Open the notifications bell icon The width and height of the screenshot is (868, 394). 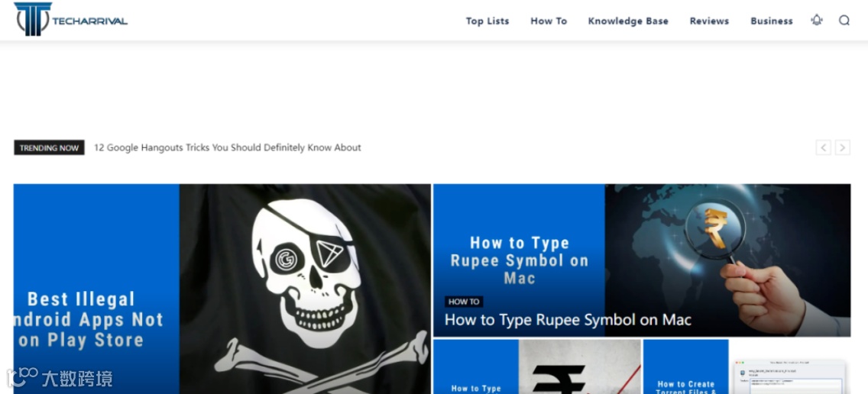pos(817,21)
